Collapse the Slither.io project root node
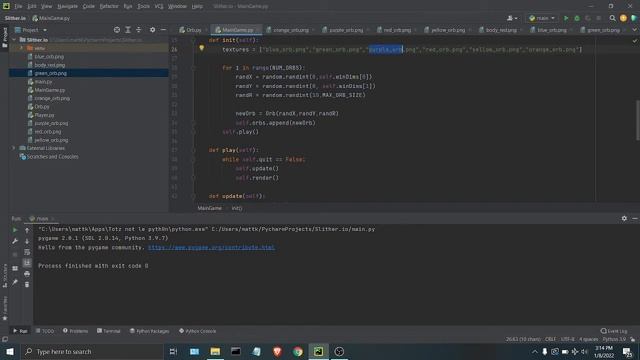Viewport: 640px width, 360px height. 14,40
